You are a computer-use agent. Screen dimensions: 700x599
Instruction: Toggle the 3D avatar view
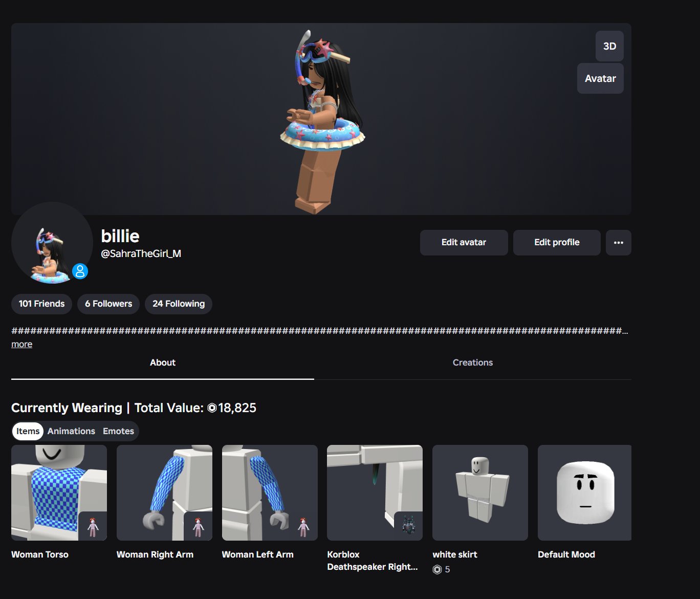pos(609,46)
